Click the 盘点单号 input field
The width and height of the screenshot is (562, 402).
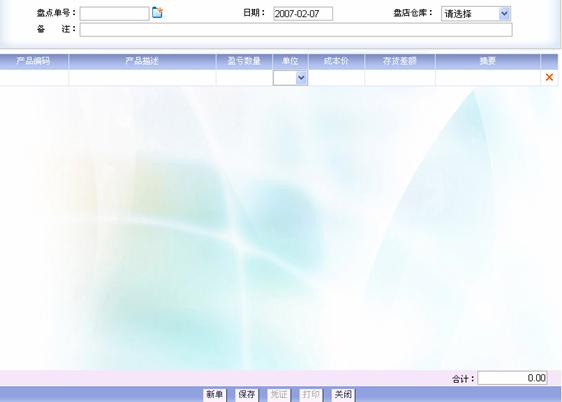[x=114, y=14]
